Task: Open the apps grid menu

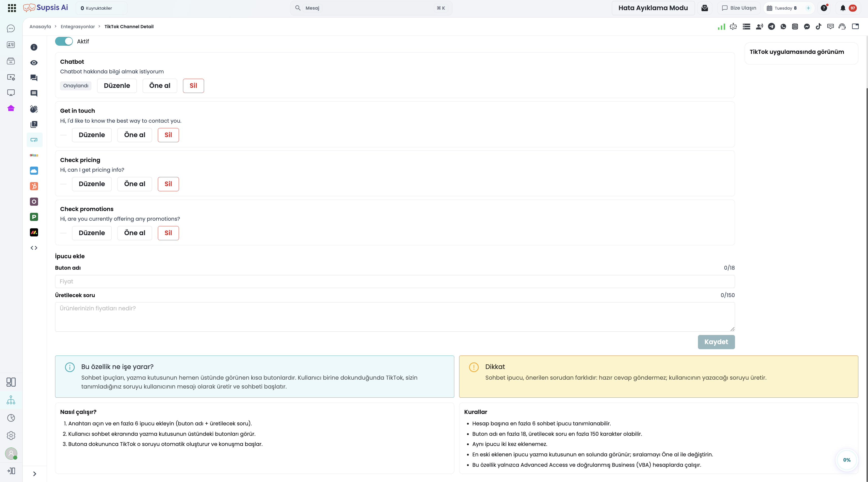Action: (x=12, y=8)
